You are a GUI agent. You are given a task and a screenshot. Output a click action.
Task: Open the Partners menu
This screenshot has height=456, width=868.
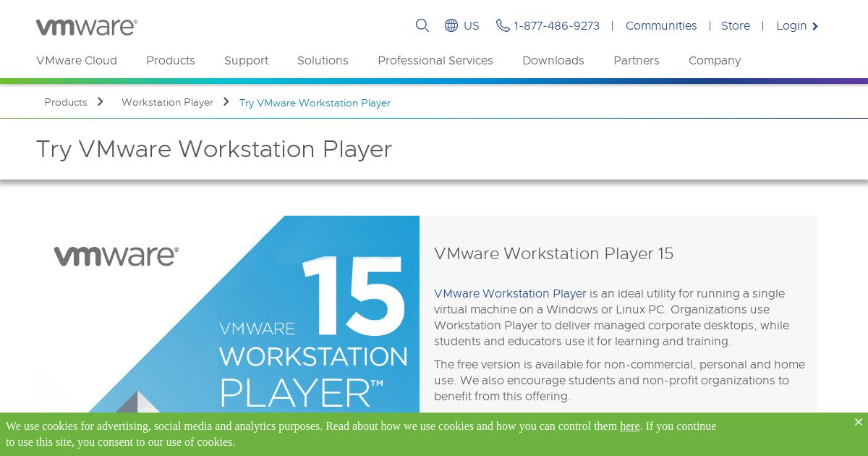(x=637, y=61)
